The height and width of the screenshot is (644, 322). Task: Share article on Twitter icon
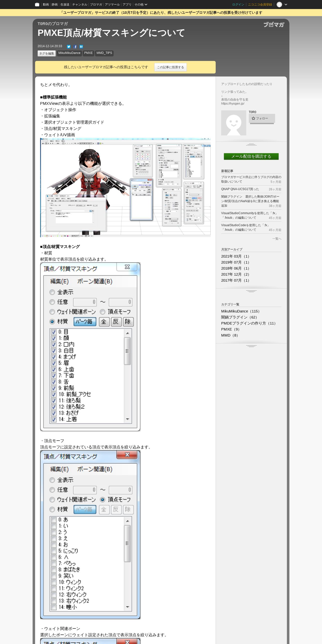coord(69,47)
